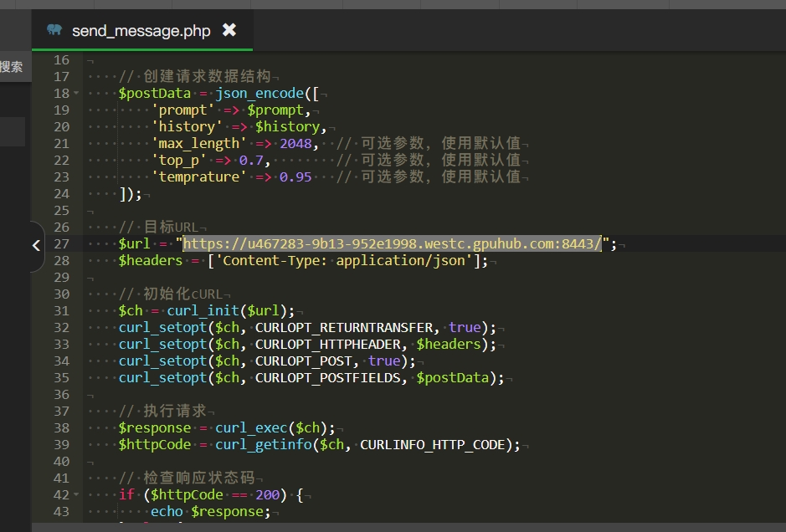The height and width of the screenshot is (532, 786).
Task: Click the PHP elephant icon on the file tab
Action: (54, 30)
